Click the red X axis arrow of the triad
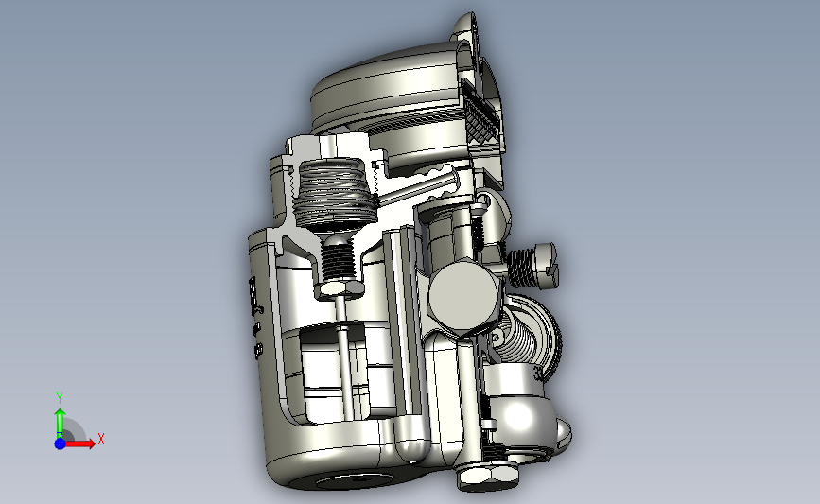The image size is (820, 504). coord(80,443)
